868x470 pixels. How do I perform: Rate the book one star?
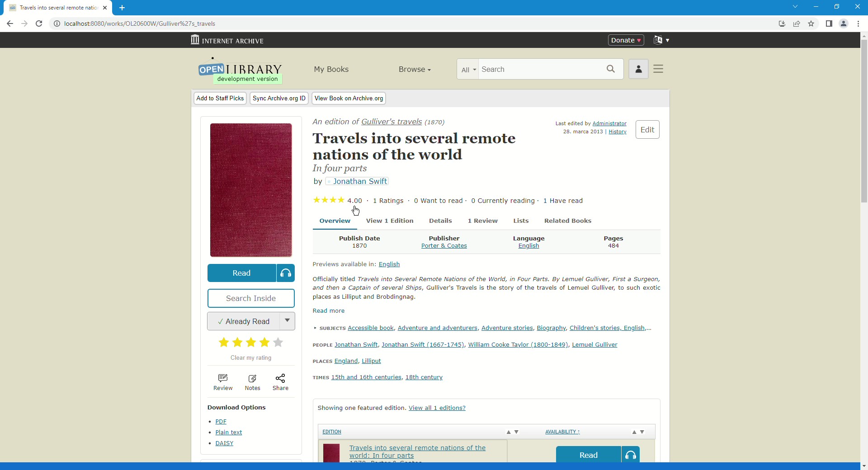tap(224, 343)
